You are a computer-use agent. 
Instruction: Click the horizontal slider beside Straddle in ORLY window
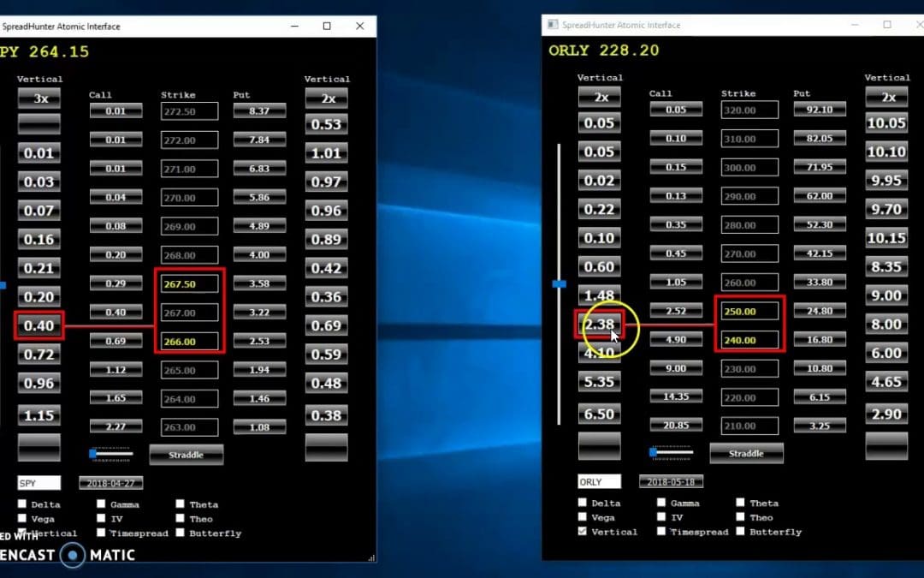pos(672,452)
